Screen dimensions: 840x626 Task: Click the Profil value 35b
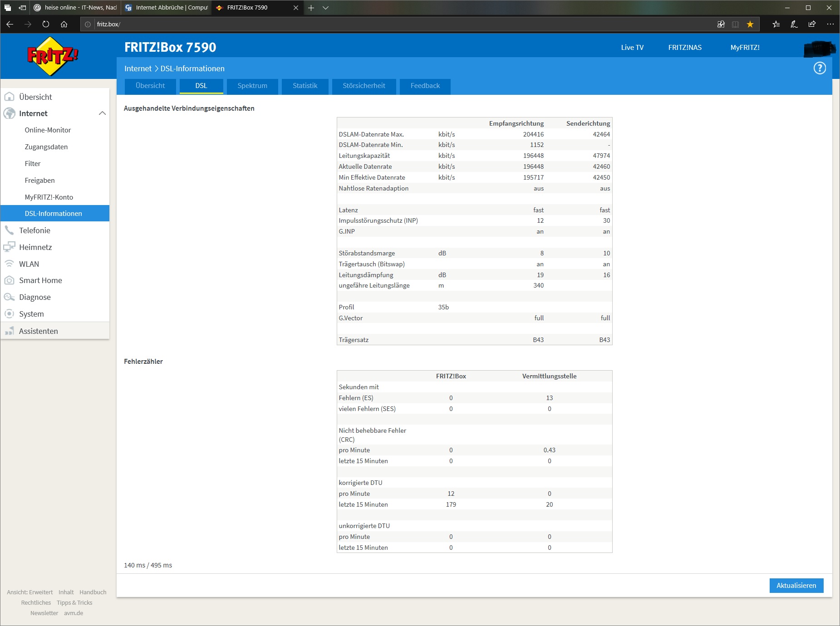point(443,307)
